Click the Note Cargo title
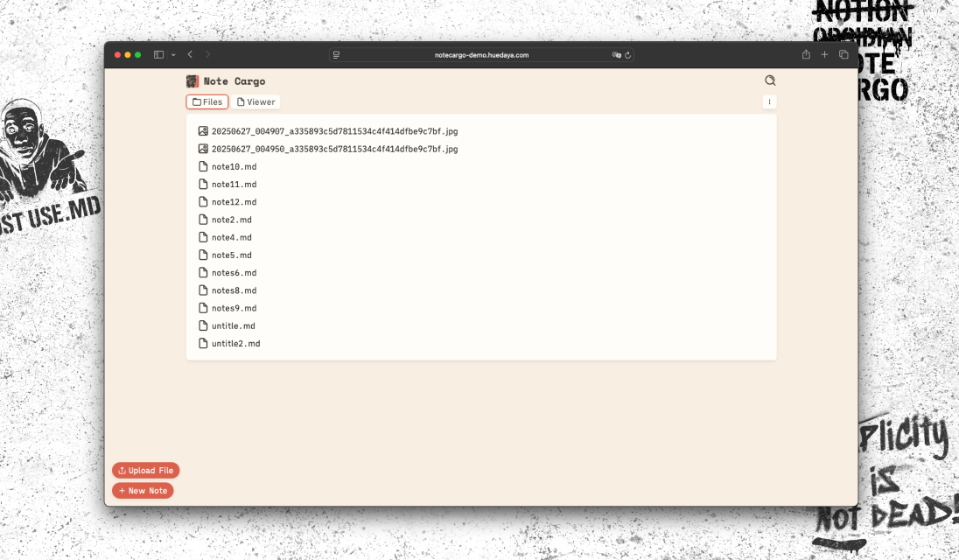The image size is (959, 560). (x=234, y=81)
